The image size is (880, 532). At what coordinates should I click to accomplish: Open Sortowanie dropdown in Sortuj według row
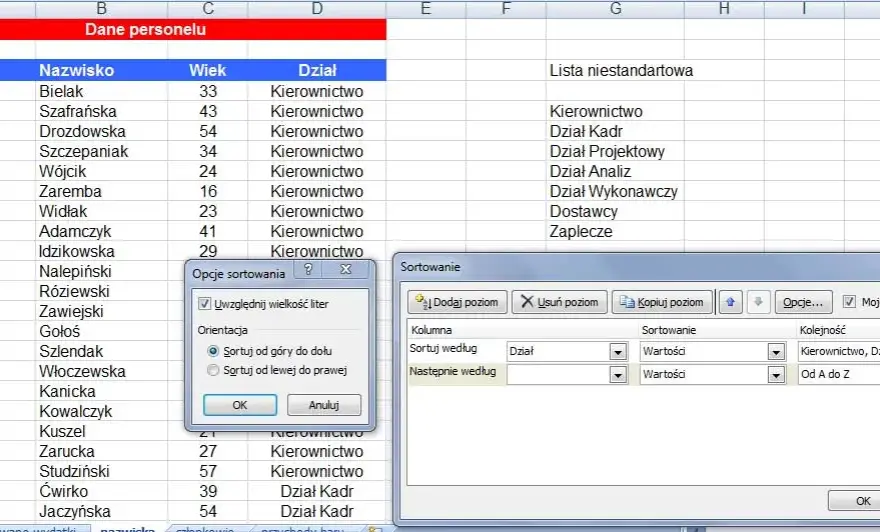[x=776, y=352]
